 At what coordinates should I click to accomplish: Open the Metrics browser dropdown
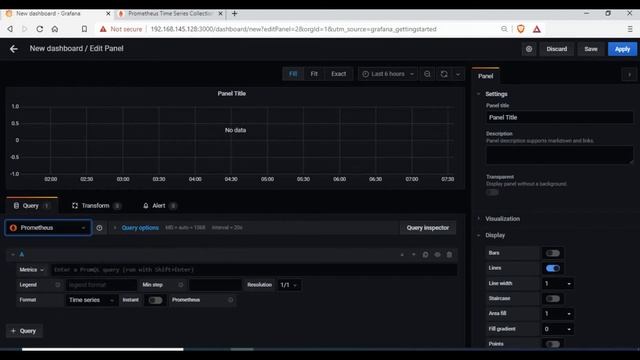[x=32, y=270]
